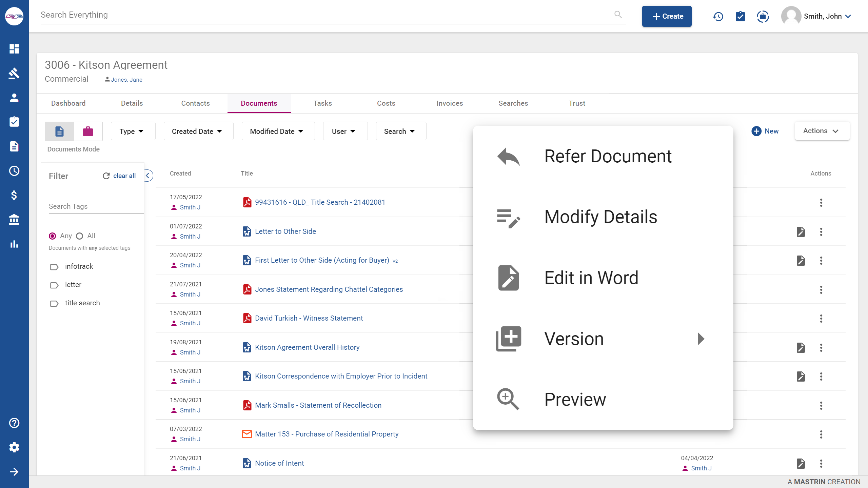
Task: Click the Documents mode grid view icon
Action: [59, 131]
